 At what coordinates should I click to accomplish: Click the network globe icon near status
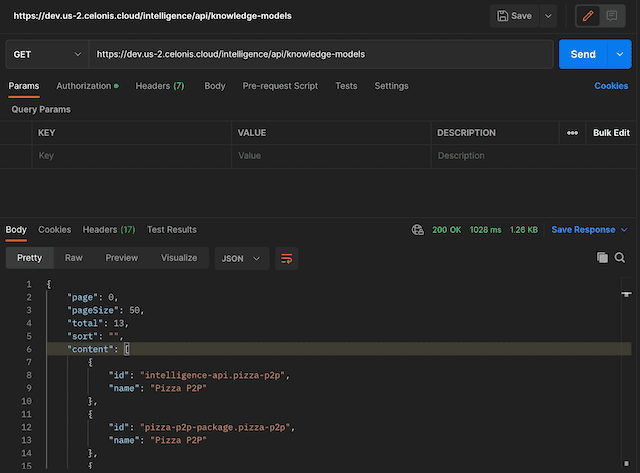point(417,230)
